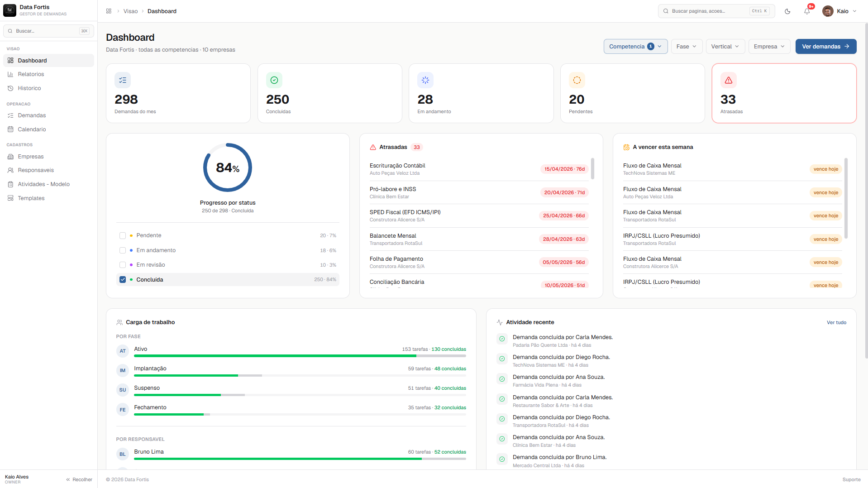Click vence hoje badge for TechNova Sistemas ME

pos(826,169)
